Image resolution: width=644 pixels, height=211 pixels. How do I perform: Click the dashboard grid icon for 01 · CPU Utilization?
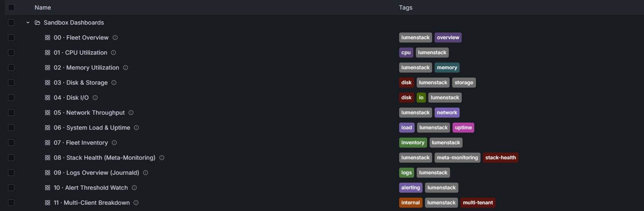point(48,53)
